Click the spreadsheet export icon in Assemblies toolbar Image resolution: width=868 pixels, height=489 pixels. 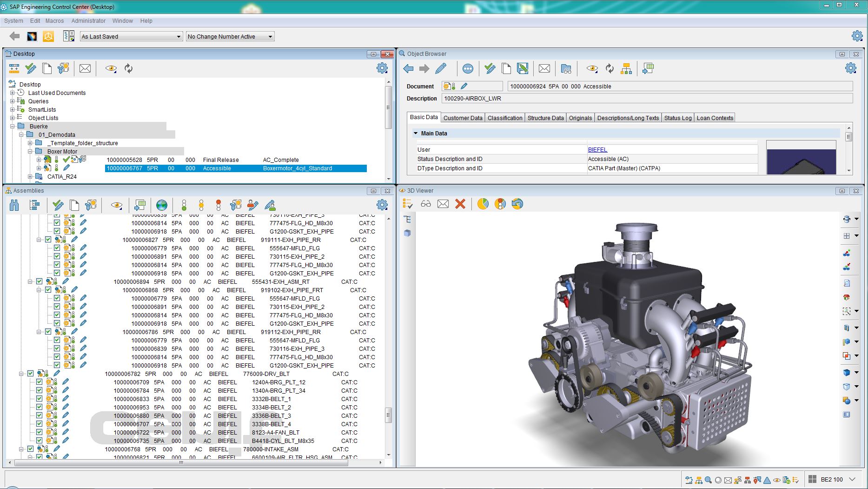tap(140, 205)
